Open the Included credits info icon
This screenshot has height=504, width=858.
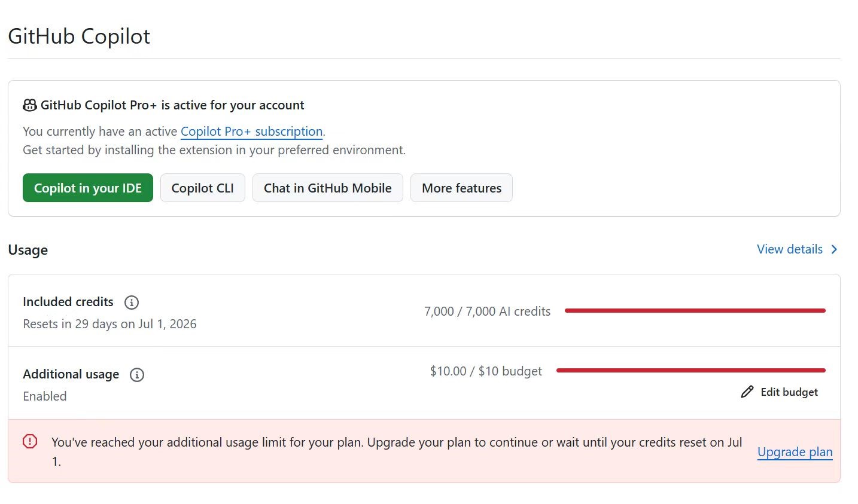pos(132,303)
